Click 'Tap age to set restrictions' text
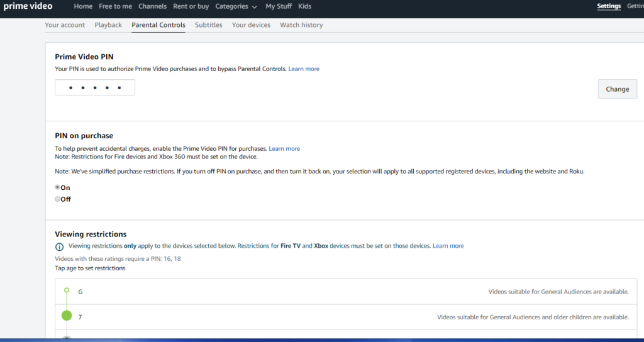The width and height of the screenshot is (644, 342). coord(90,268)
